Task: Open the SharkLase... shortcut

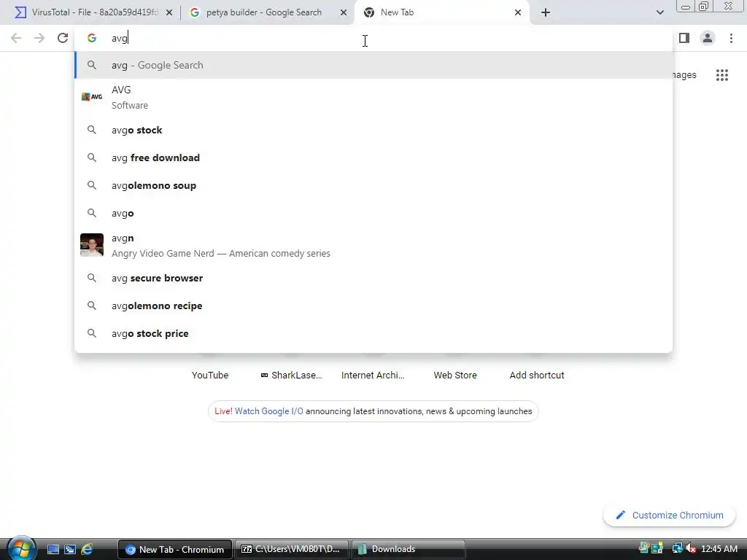Action: pos(292,375)
